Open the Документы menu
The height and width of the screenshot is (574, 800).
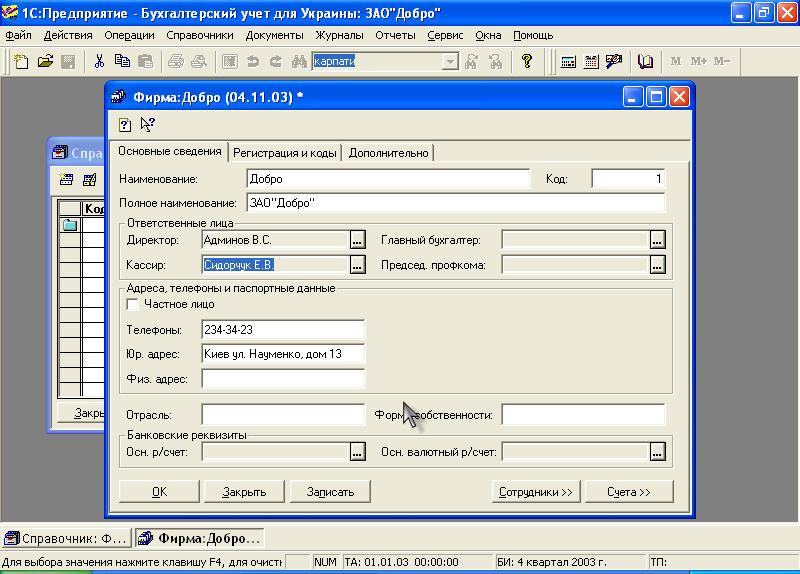(x=274, y=35)
